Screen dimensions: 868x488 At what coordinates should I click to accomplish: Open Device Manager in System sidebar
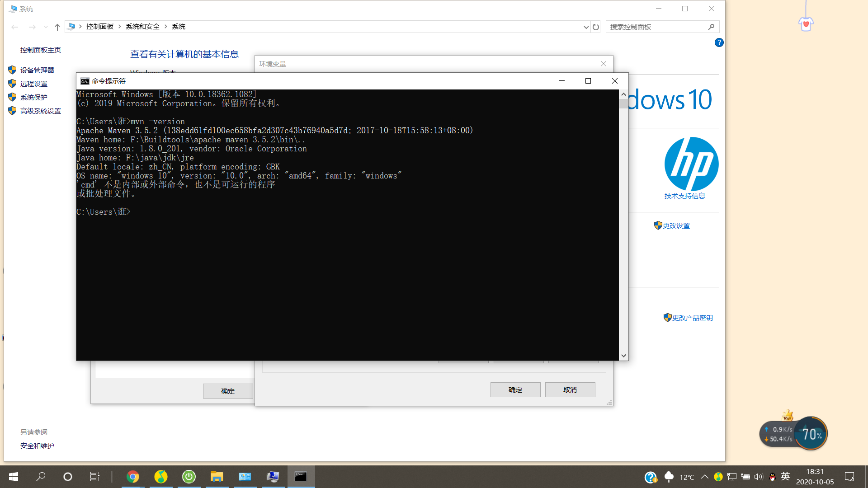pos(37,70)
